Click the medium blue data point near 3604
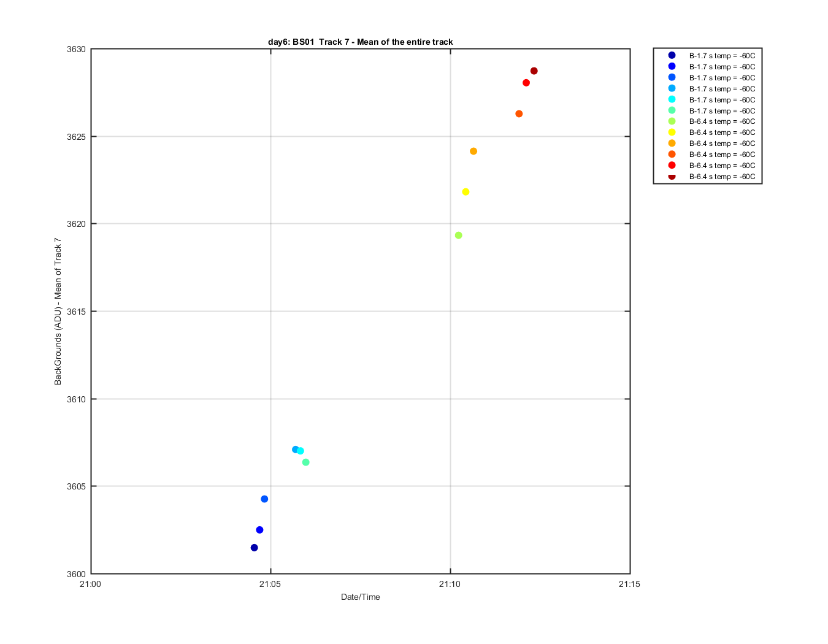 264,499
